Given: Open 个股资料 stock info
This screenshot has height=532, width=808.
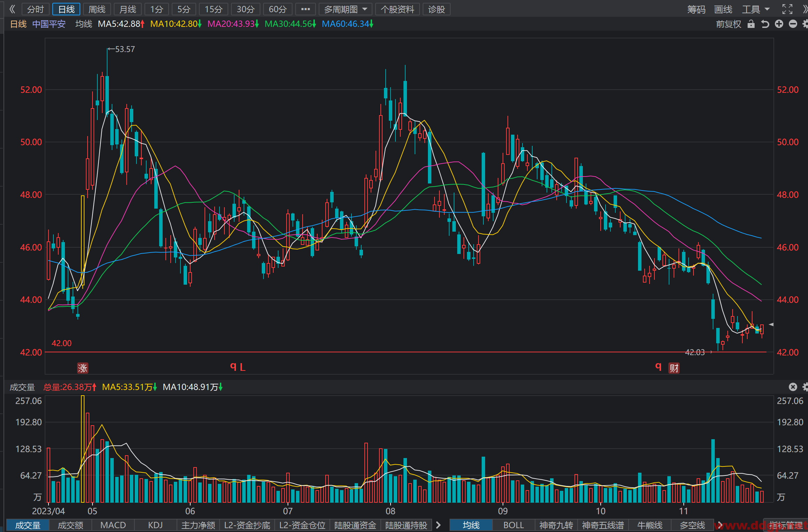Looking at the screenshot, I should [397, 9].
